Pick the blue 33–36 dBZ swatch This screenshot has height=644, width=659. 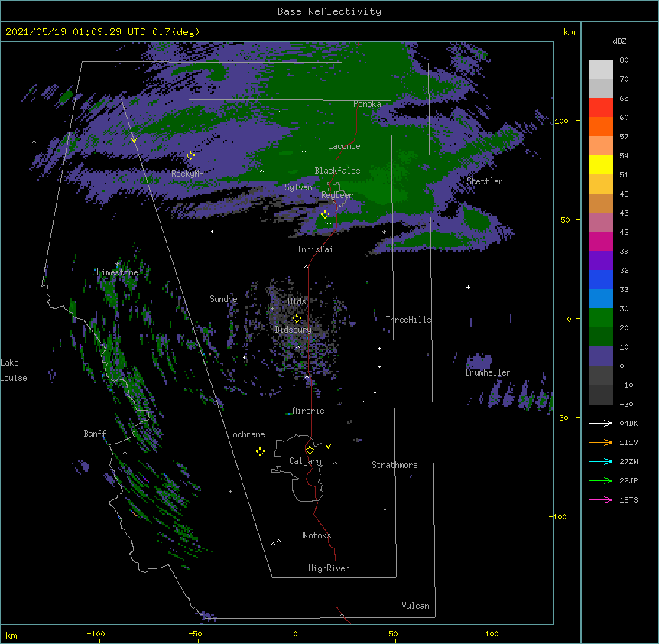point(601,279)
